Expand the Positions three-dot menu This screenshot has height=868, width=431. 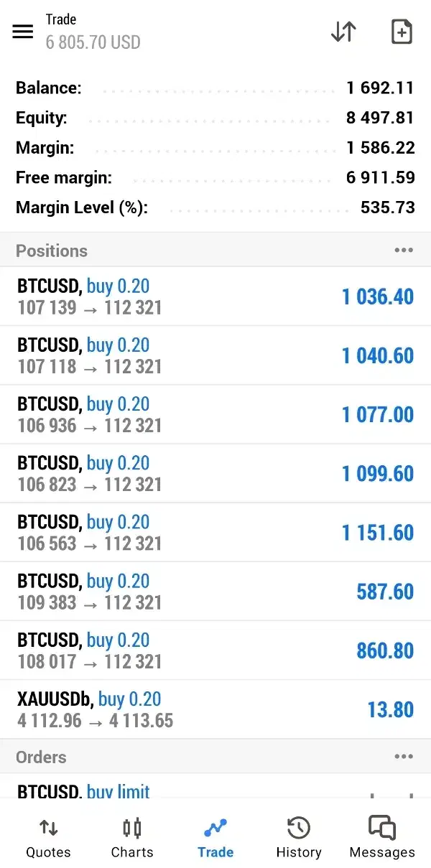404,251
